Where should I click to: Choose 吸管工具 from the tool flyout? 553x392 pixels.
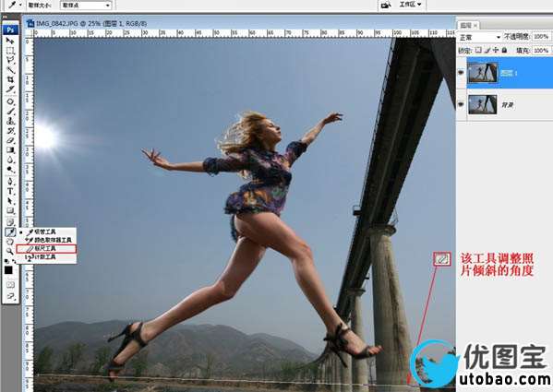(x=46, y=232)
